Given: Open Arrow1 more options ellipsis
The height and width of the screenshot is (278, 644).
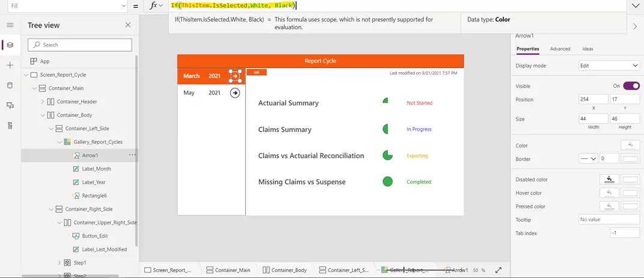Looking at the screenshot, I should point(132,155).
